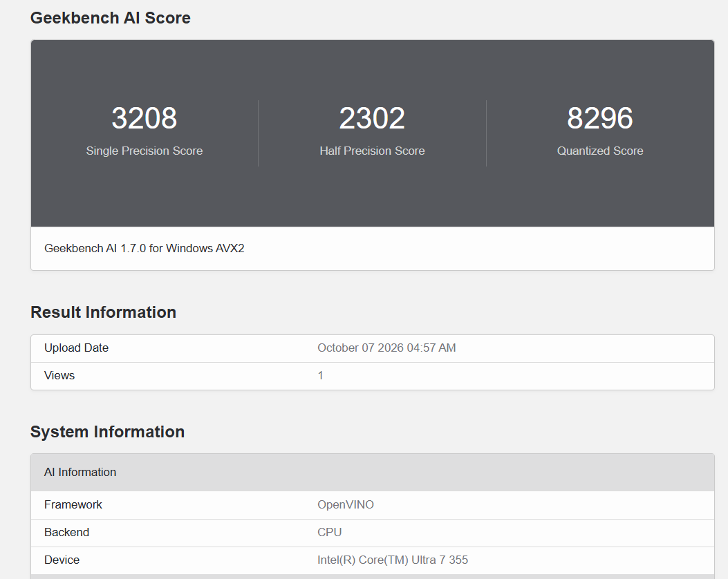Click the Half Precision Score value 2302
This screenshot has height=579, width=728.
click(x=372, y=118)
